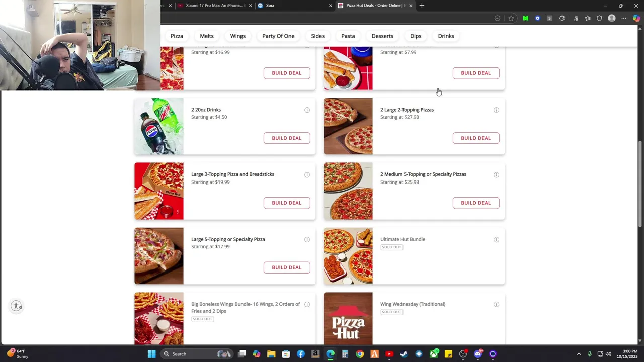This screenshot has width=644, height=362.
Task: Build the deal starting at $7.99
Action: pyautogui.click(x=476, y=73)
